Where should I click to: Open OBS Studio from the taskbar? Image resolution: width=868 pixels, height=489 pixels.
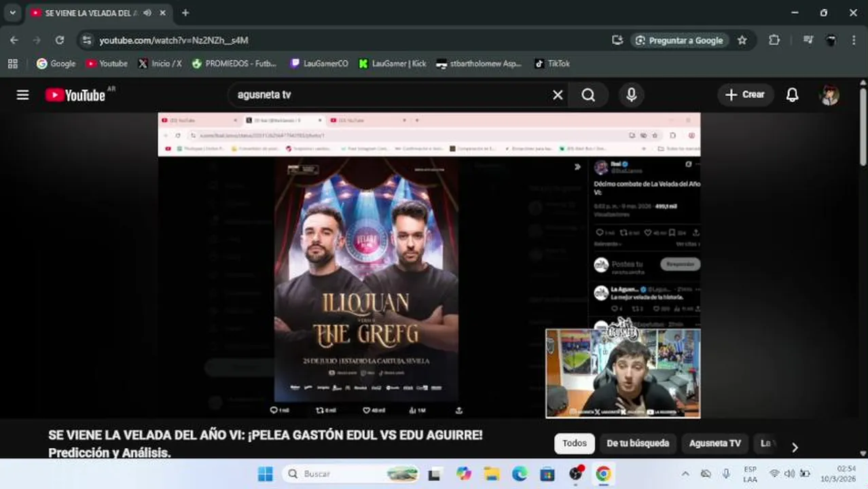576,474
